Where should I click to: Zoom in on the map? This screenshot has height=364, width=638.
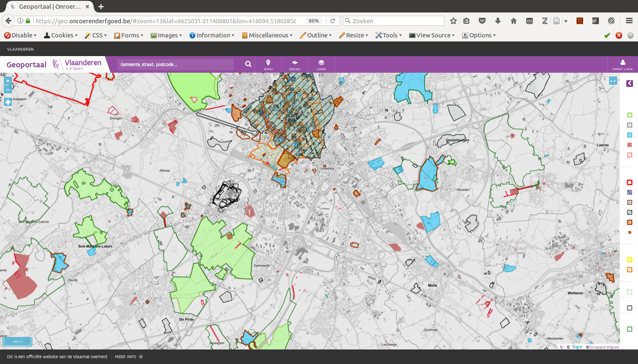click(x=8, y=81)
